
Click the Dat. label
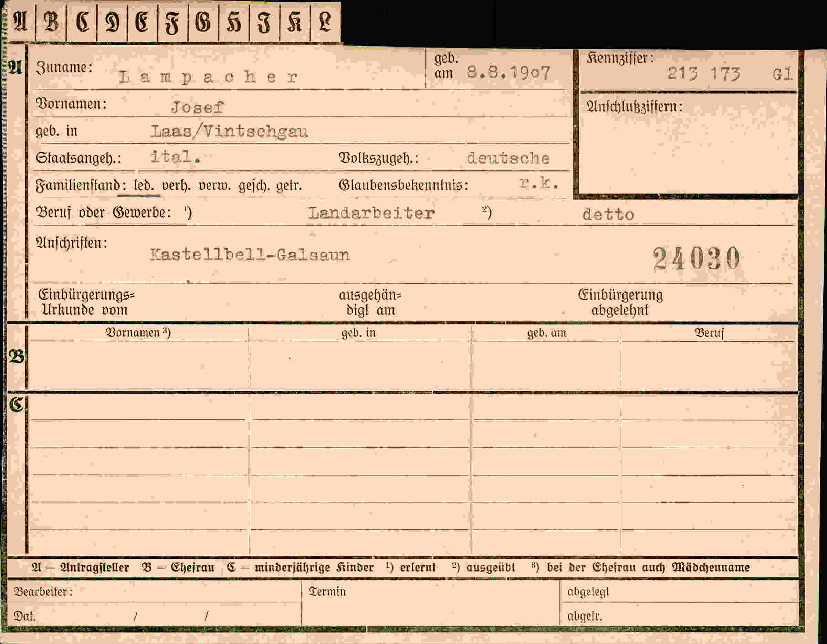click(x=24, y=616)
